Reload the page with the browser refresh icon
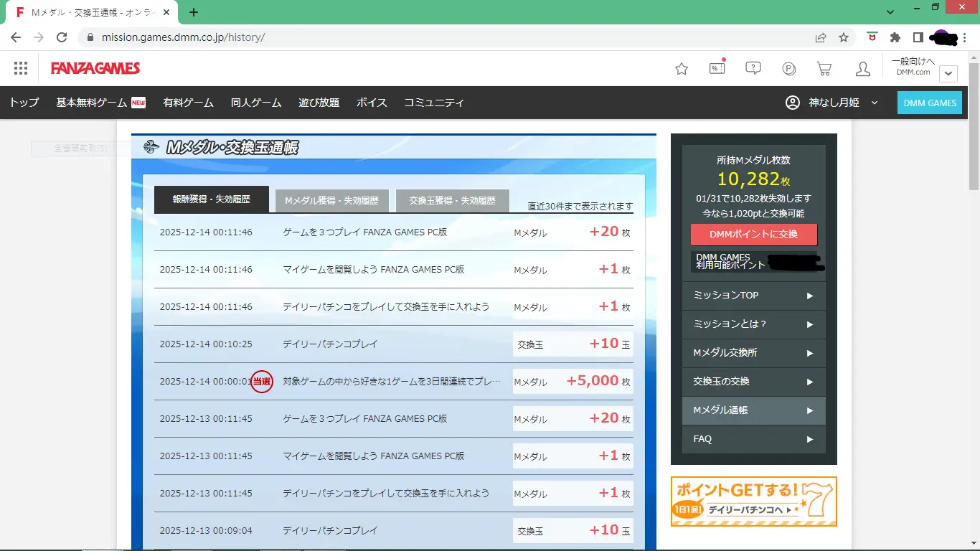980x551 pixels. click(62, 37)
